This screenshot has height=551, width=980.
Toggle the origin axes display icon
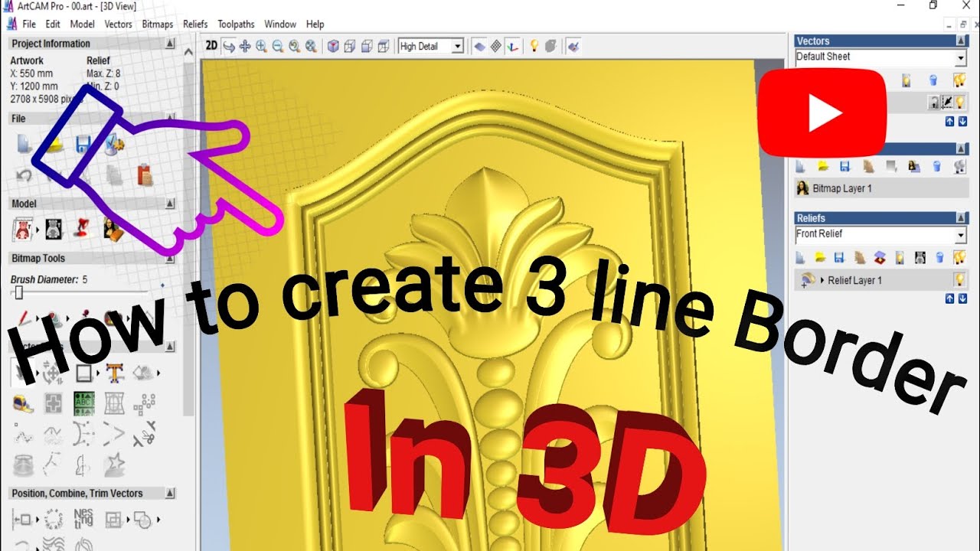pyautogui.click(x=513, y=46)
